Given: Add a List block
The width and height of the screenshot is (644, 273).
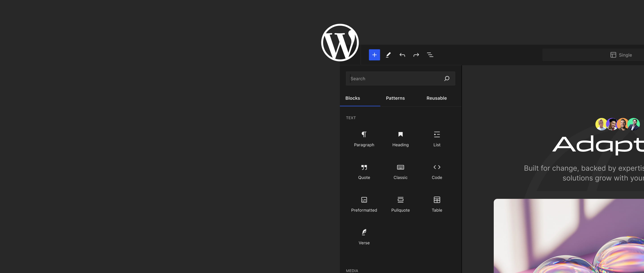Looking at the screenshot, I should click(x=437, y=139).
